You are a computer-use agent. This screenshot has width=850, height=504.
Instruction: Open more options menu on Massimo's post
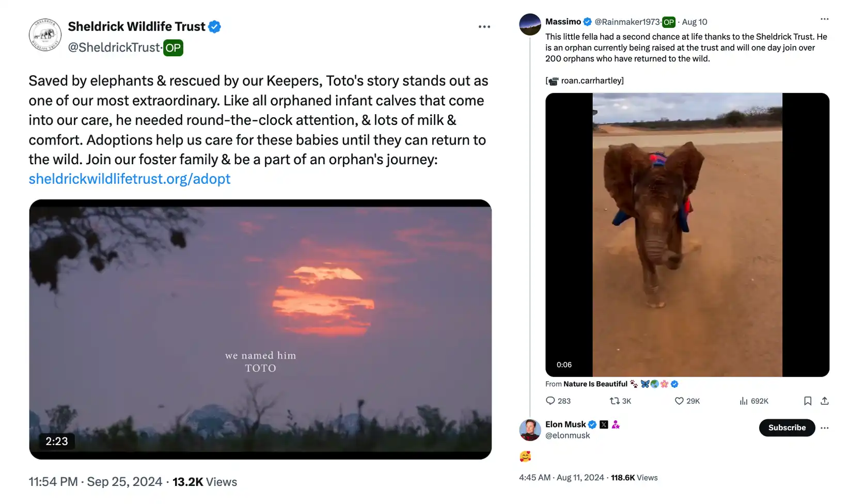824,19
